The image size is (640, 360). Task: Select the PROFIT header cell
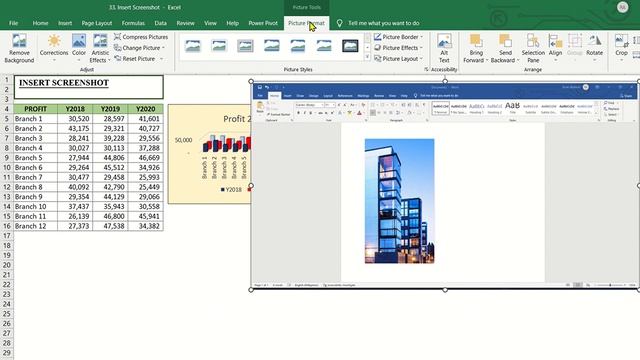[36, 109]
